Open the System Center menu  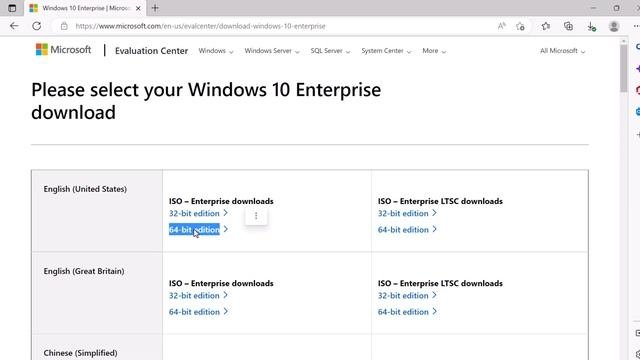pyautogui.click(x=386, y=51)
